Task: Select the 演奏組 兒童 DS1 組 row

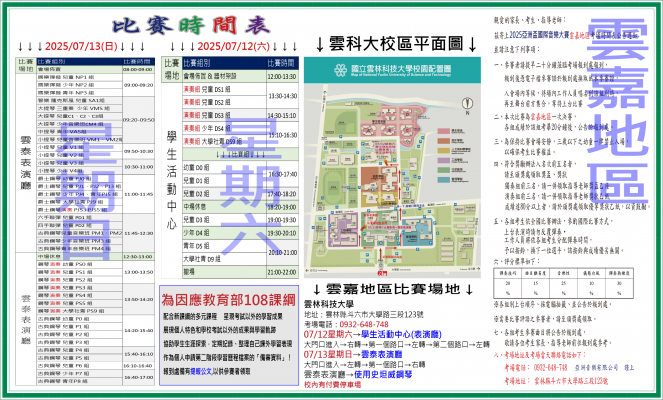Action: pos(225,90)
